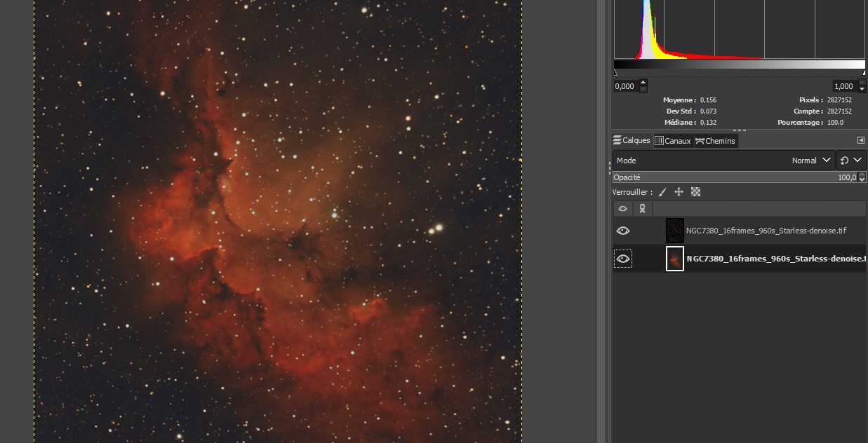Switch to the Canaux tab
868x443 pixels.
(x=673, y=141)
